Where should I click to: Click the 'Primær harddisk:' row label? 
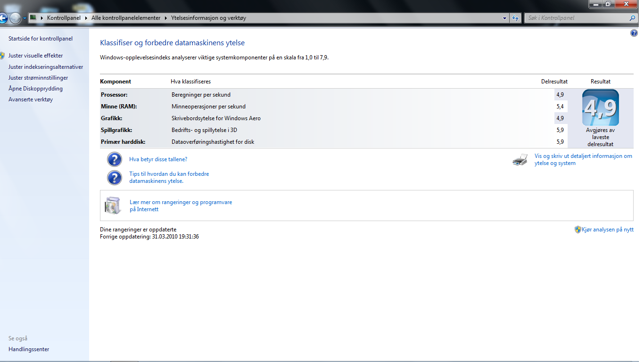[x=122, y=142]
